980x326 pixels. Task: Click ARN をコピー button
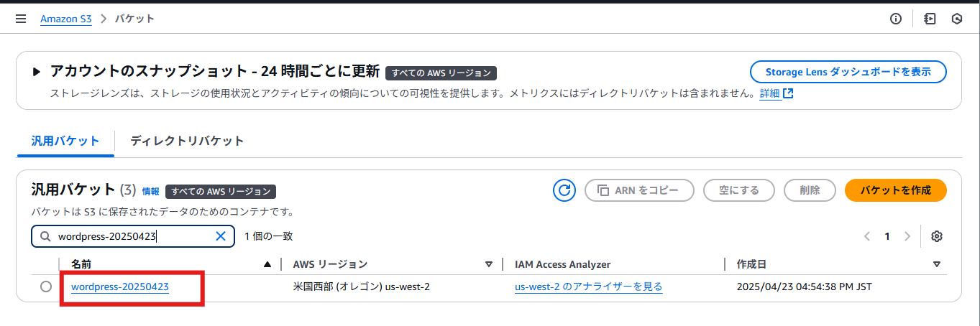[x=639, y=190]
